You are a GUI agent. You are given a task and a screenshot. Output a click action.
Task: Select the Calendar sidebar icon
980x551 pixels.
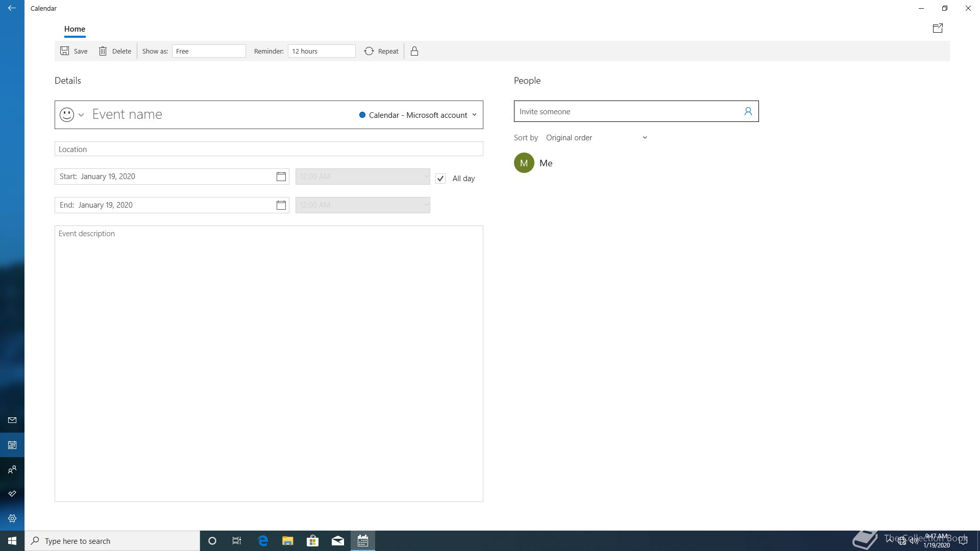[12, 445]
